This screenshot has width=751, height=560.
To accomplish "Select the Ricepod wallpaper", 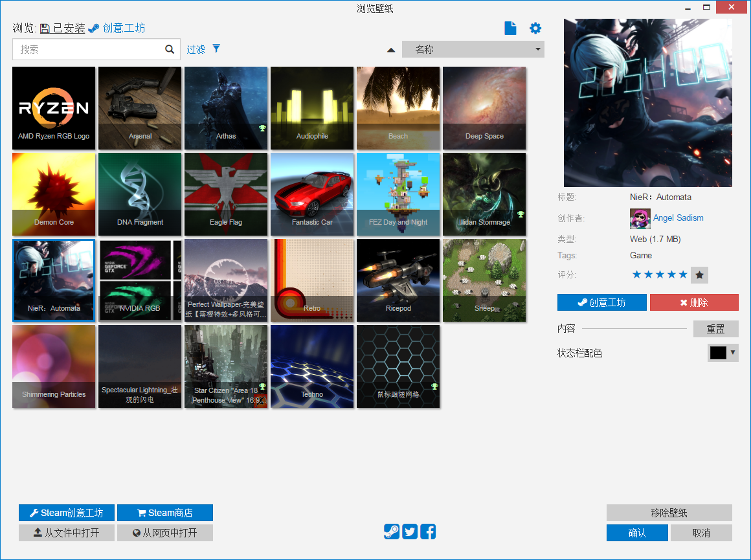I will point(399,281).
